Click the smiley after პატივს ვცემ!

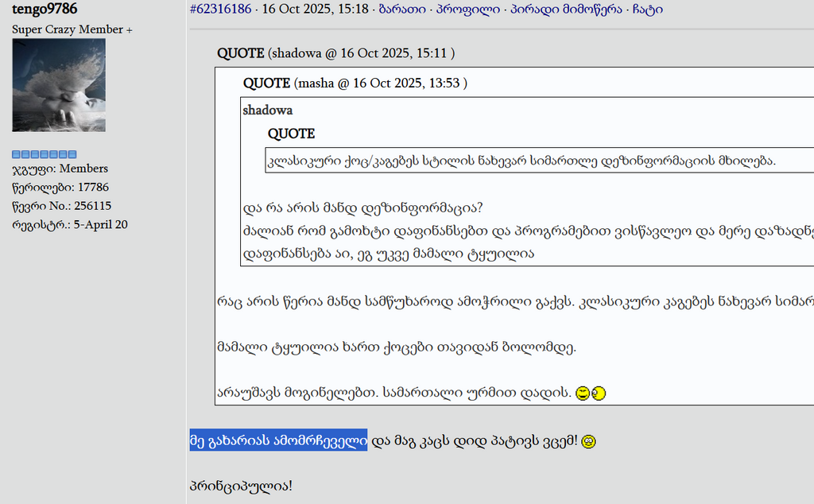point(588,442)
